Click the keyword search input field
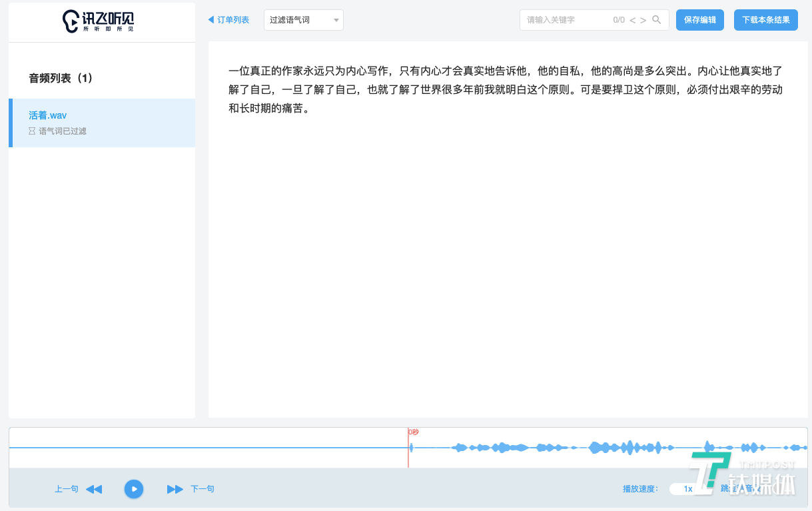The image size is (812, 511). tap(566, 20)
